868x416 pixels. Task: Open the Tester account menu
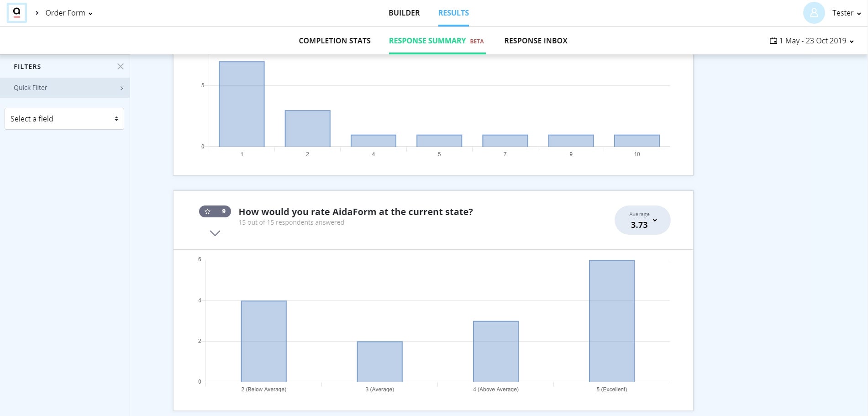point(846,13)
